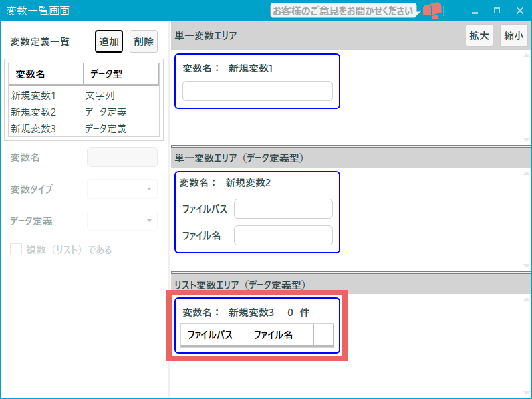Viewport: 532px width, 399px height.
Task: Open the feedback mailbox icon
Action: tap(432, 11)
